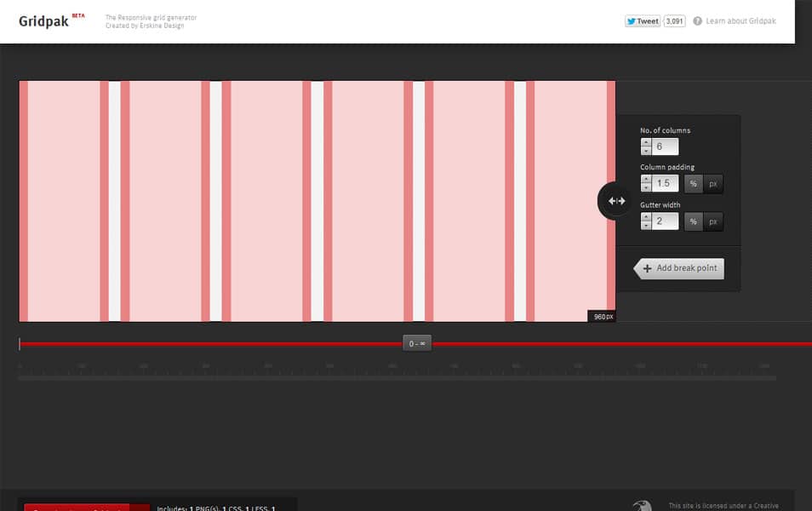Select the % unit for Gutter width

point(693,221)
